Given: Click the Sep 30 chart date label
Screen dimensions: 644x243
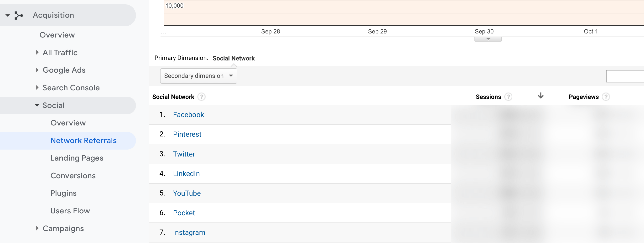Looking at the screenshot, I should pos(484,31).
